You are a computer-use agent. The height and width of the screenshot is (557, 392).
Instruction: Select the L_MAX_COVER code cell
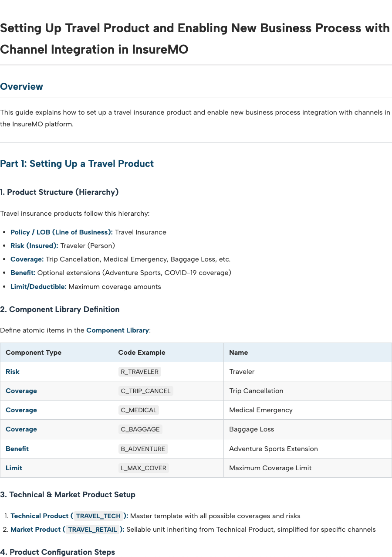[x=143, y=468]
